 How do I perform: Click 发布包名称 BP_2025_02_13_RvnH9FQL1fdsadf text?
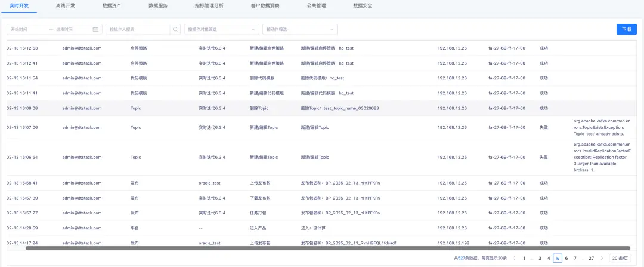tap(349, 243)
